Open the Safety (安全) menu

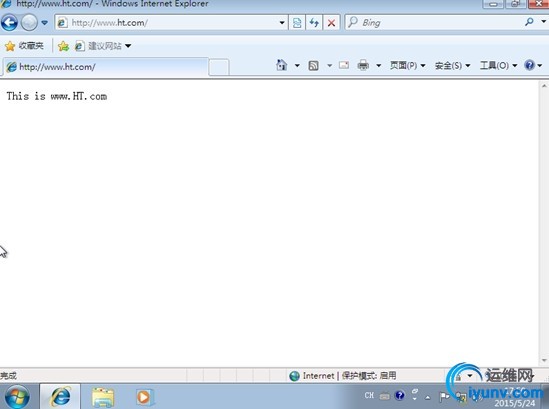point(452,65)
